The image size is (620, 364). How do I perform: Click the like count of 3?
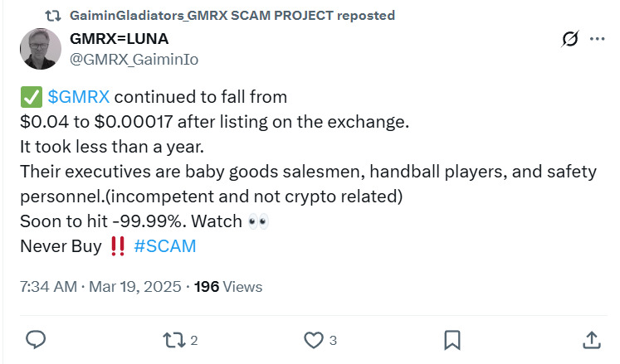click(333, 340)
